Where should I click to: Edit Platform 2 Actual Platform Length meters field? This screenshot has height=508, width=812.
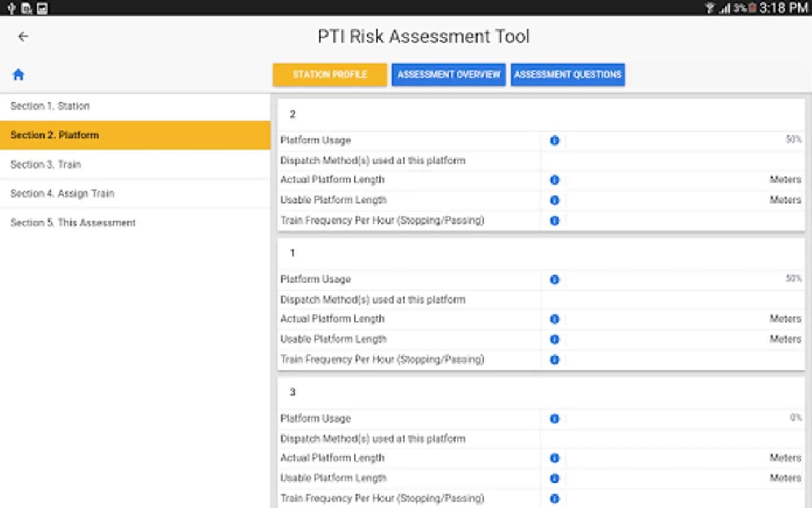coord(677,180)
